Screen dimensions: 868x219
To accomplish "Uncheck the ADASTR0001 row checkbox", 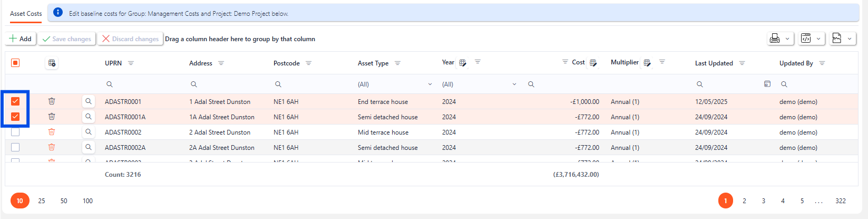I will coord(15,101).
